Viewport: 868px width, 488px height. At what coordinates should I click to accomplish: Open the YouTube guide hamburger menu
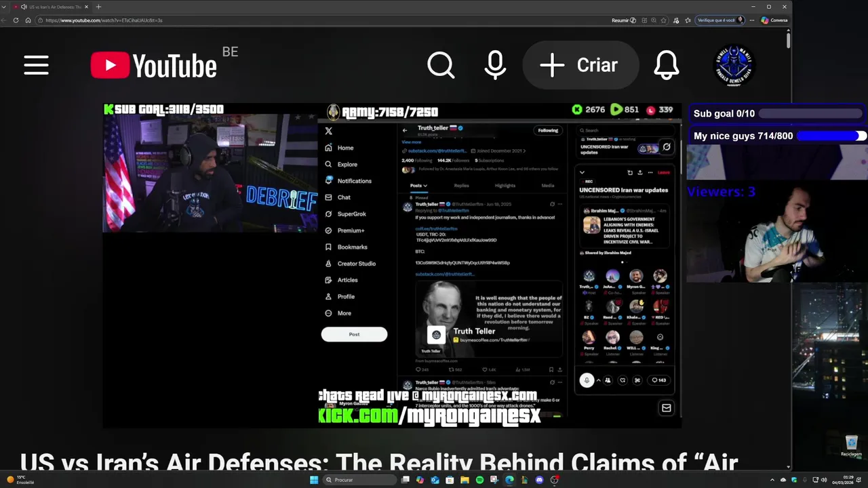(36, 66)
